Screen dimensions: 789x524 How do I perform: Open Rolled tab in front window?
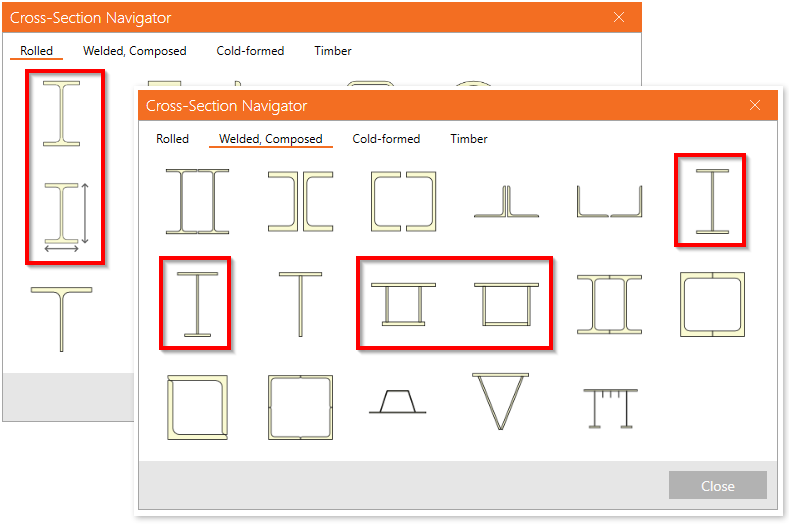point(172,139)
